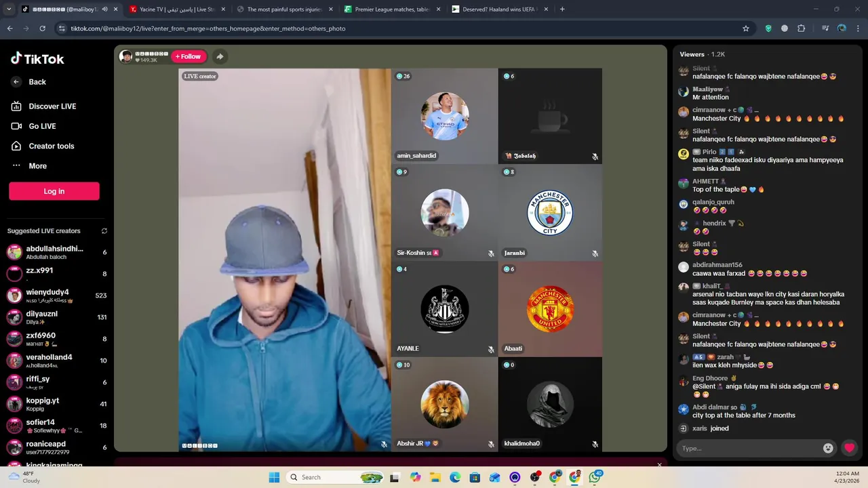This screenshot has width=868, height=488.
Task: Click username qalanjo_quruh in chat
Action: tap(713, 202)
